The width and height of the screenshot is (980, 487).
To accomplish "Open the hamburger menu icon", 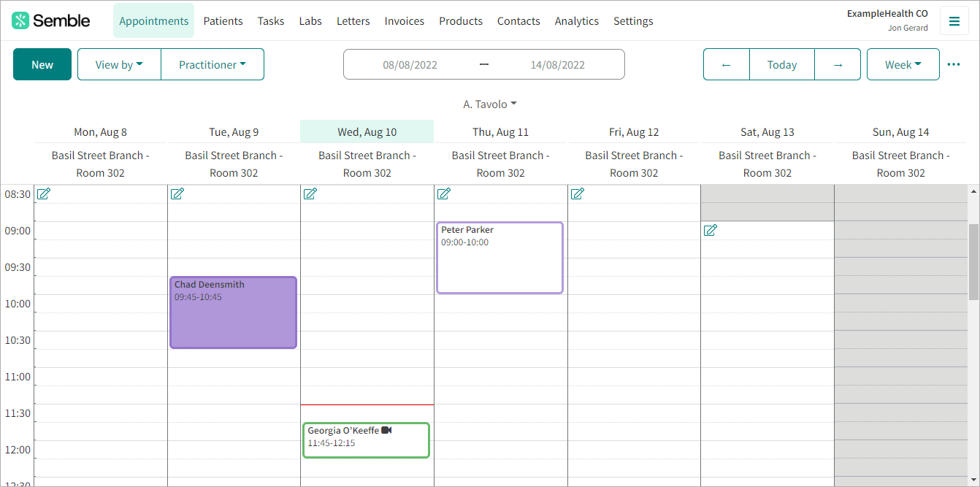I will [954, 20].
